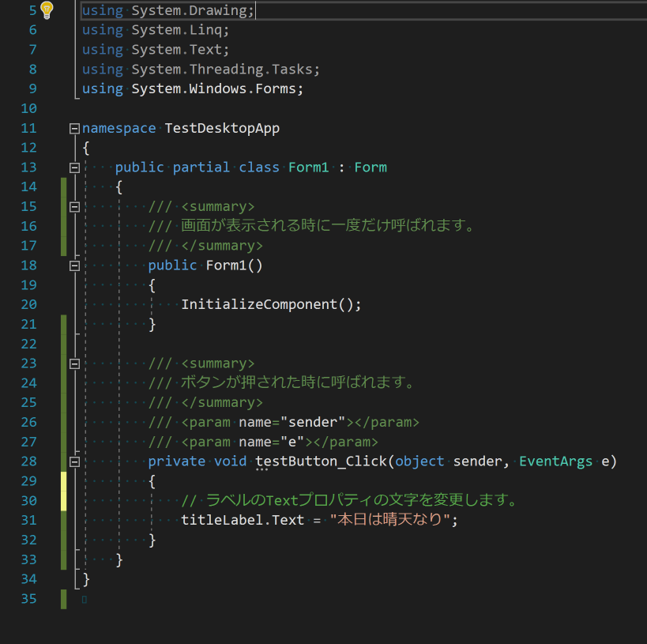Click 'System.Windows.Forms' on line 9
The image size is (647, 644).
213,89
